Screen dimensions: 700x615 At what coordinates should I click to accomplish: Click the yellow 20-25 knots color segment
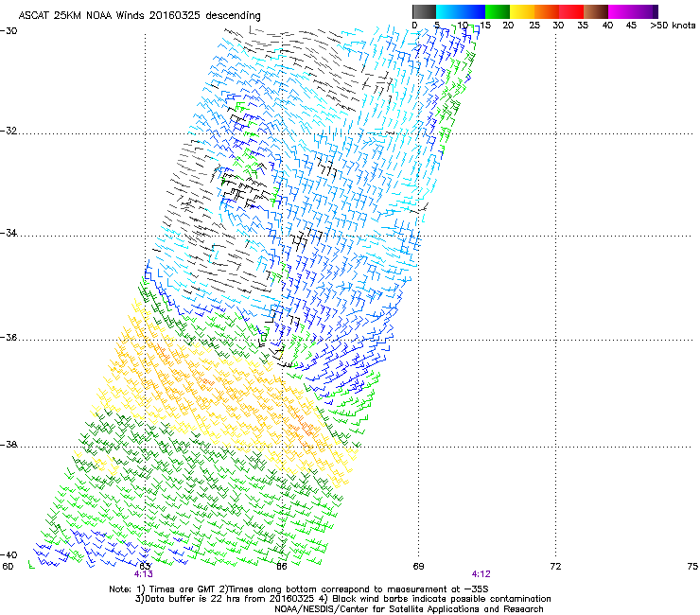522,11
